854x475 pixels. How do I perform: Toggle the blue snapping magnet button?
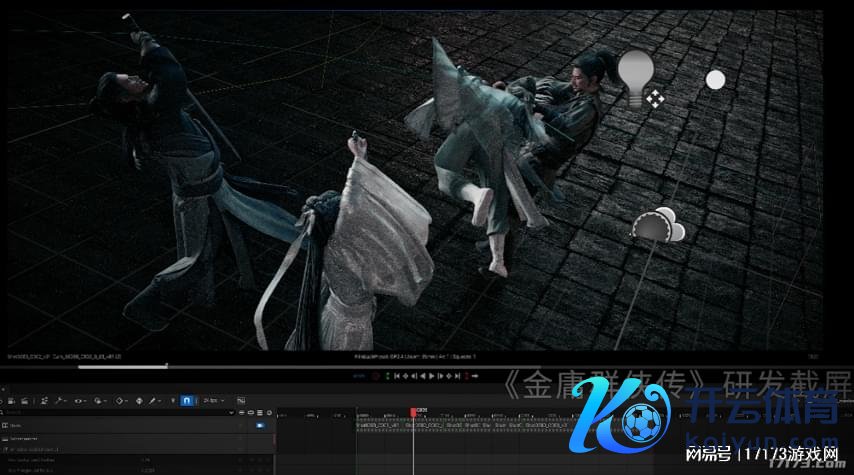pos(186,401)
